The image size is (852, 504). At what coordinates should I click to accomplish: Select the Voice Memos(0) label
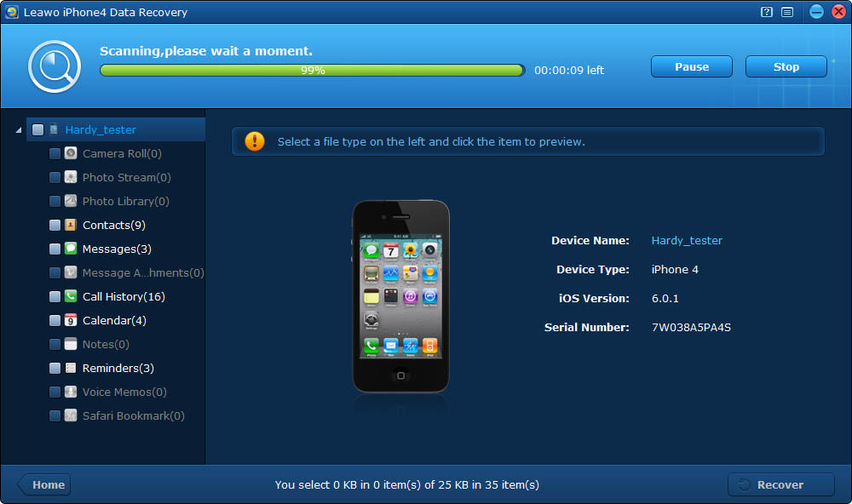coord(124,392)
